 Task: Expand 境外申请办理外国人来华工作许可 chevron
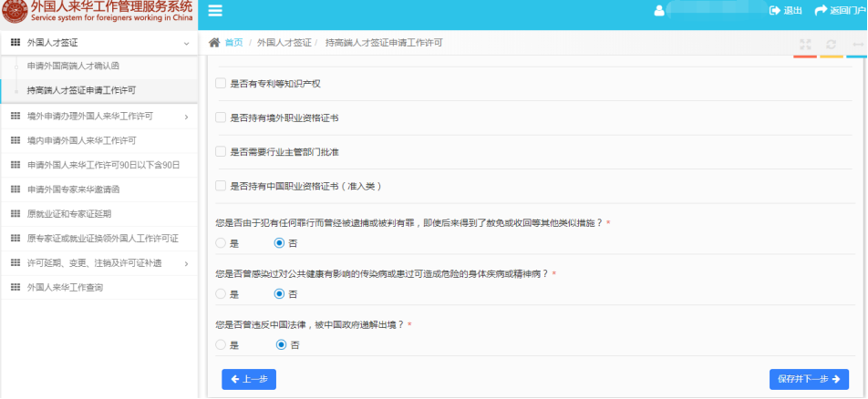tap(186, 117)
